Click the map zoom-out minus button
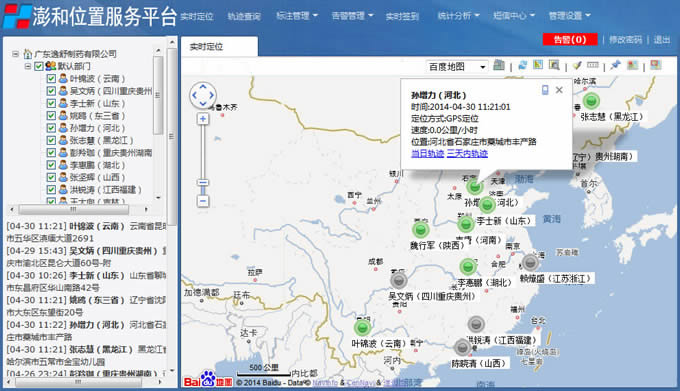 coord(203,201)
